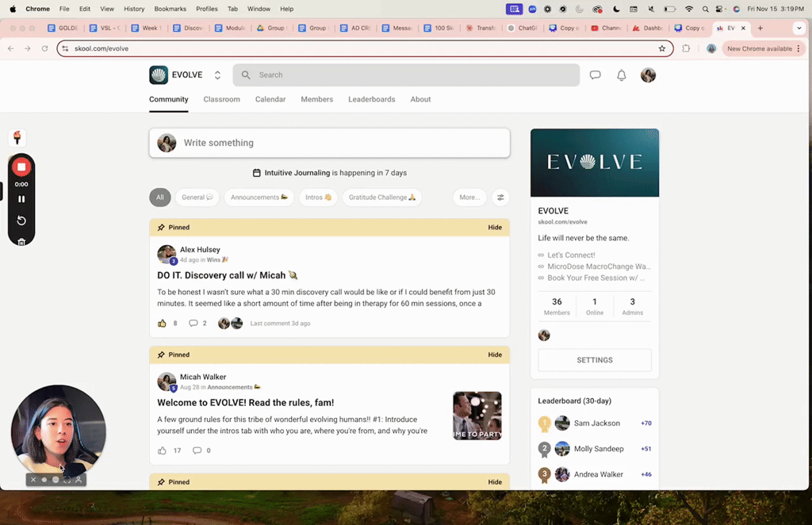Open the Bookmarks menu in menu bar

pyautogui.click(x=170, y=9)
